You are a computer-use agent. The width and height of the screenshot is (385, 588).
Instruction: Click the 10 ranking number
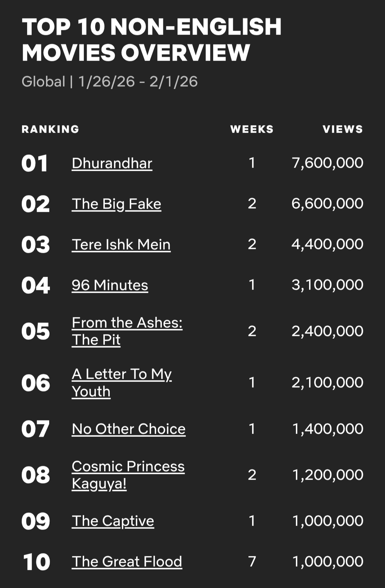point(36,562)
